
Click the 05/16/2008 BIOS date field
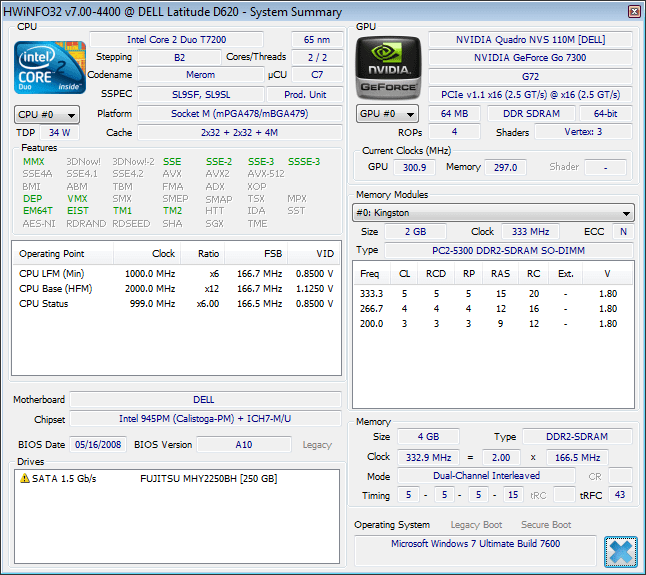[x=98, y=444]
